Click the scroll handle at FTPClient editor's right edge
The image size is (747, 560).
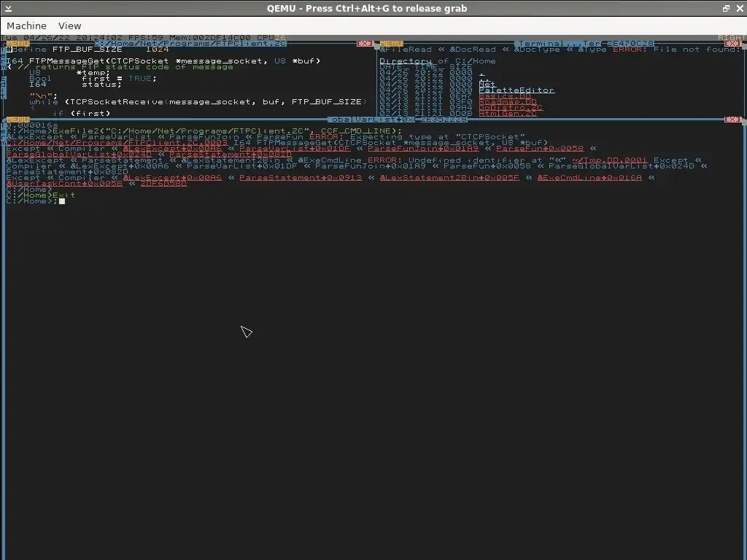pos(377,47)
